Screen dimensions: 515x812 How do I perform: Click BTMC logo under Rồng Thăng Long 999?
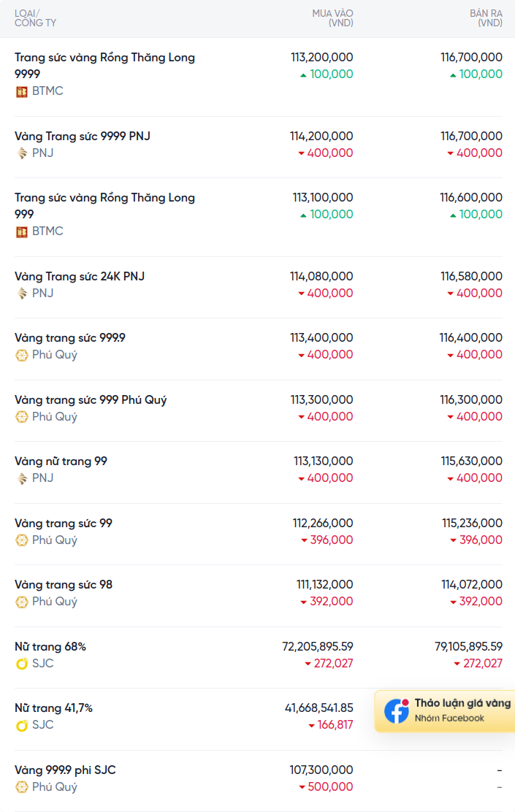coord(22,232)
